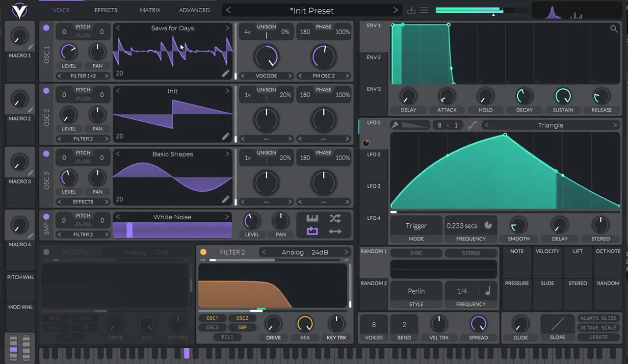Click the LFO frequency tempo sync icon
This screenshot has height=364, width=628.
[x=488, y=226]
